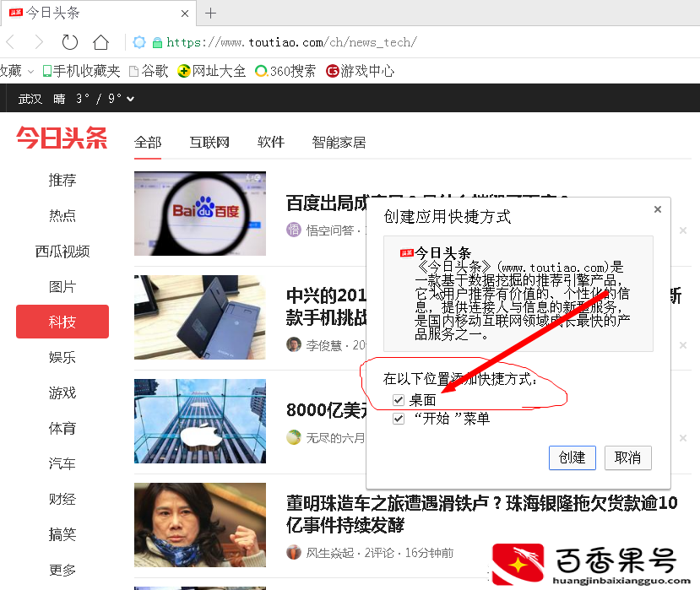Screen dimensions: 700x590
Task: Expand 更多 in the left sidebar
Action: [x=62, y=570]
